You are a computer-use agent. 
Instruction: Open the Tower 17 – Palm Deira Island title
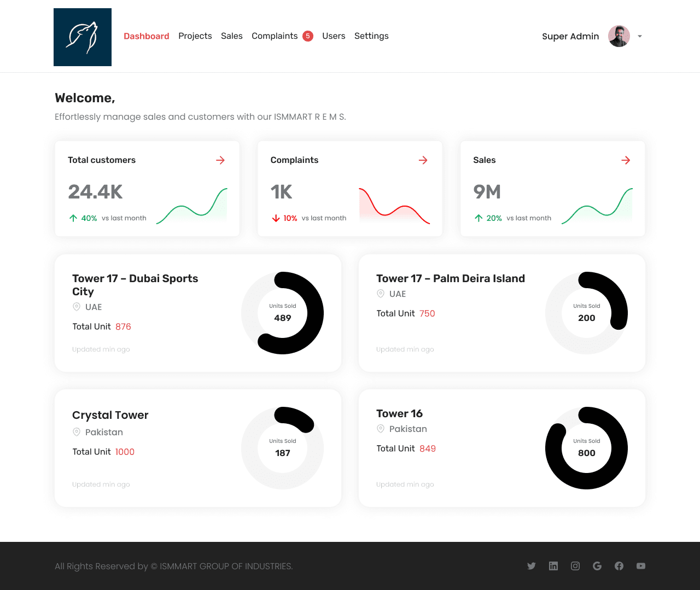point(451,278)
